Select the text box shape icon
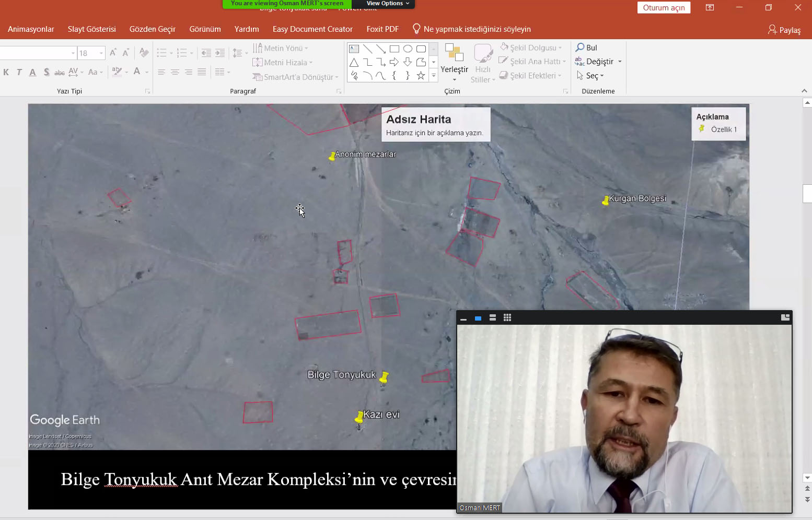This screenshot has height=520, width=812. 354,49
